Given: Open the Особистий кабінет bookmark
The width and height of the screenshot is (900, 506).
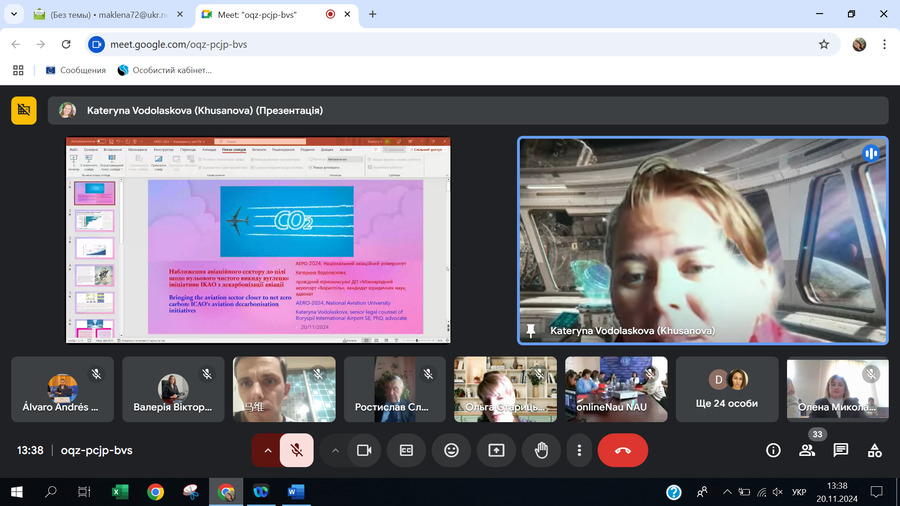Looking at the screenshot, I should tap(165, 70).
